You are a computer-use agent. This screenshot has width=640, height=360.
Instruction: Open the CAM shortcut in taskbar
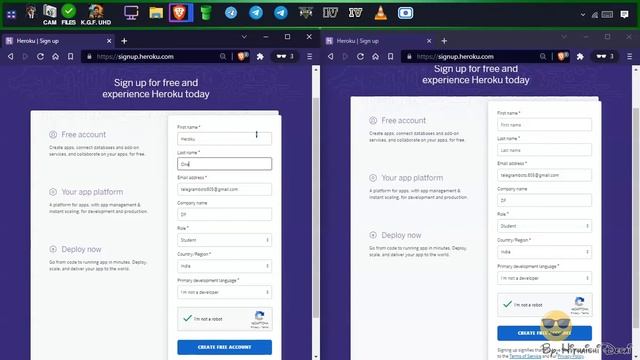tap(49, 15)
